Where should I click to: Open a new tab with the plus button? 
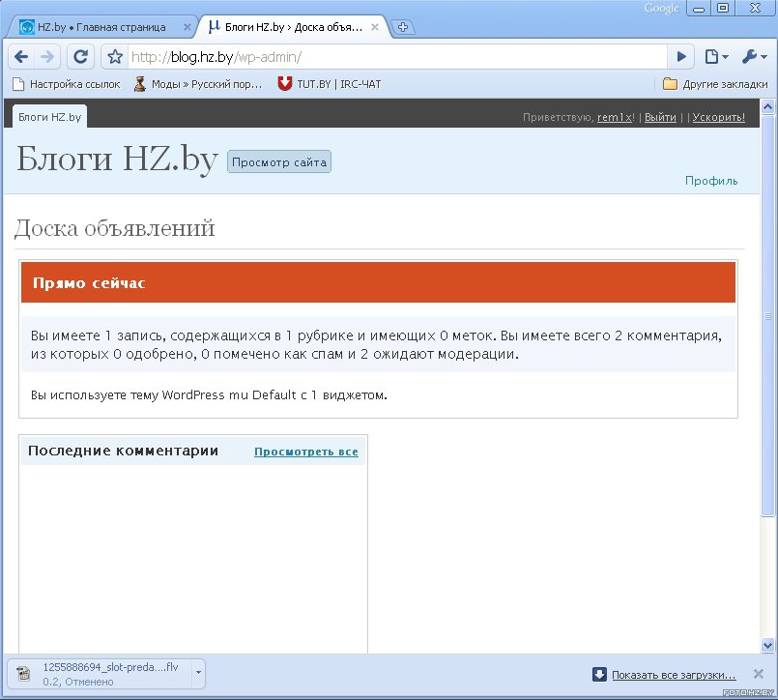[403, 27]
